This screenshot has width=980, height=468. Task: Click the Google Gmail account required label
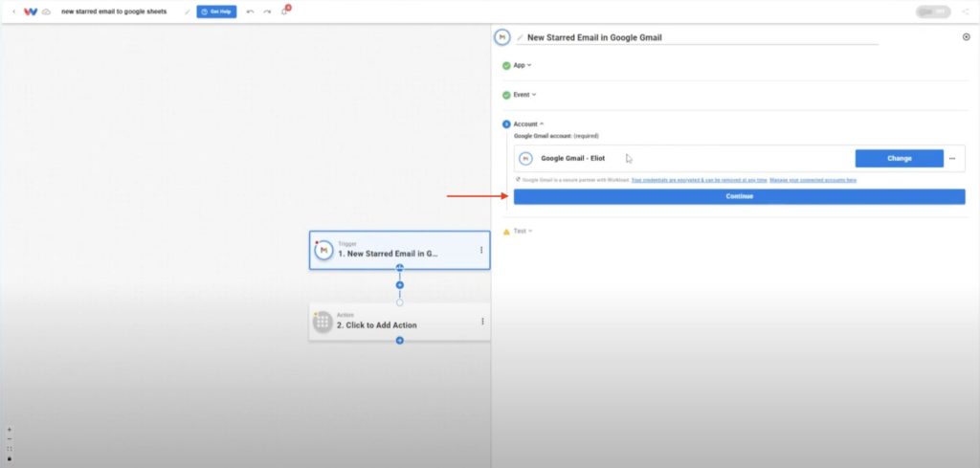pyautogui.click(x=556, y=136)
